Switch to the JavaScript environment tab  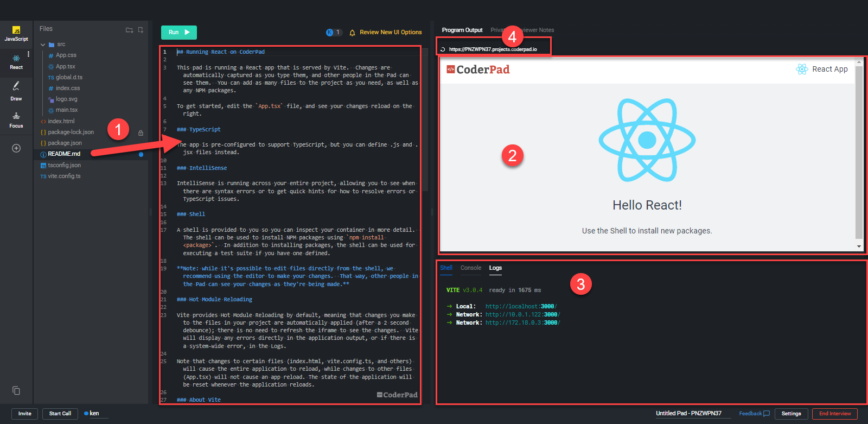[x=16, y=34]
